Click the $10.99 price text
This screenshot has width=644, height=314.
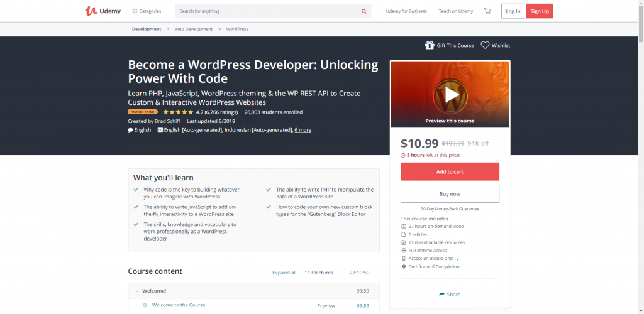click(419, 143)
